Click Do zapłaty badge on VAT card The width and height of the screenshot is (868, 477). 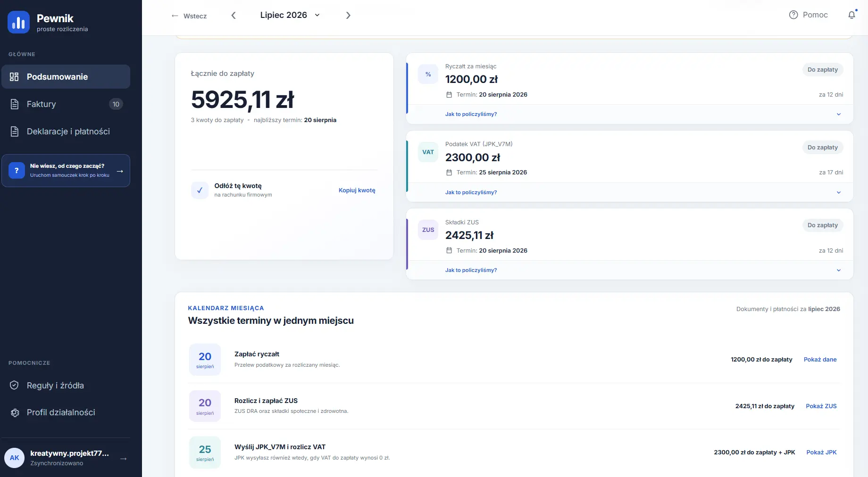(x=823, y=148)
